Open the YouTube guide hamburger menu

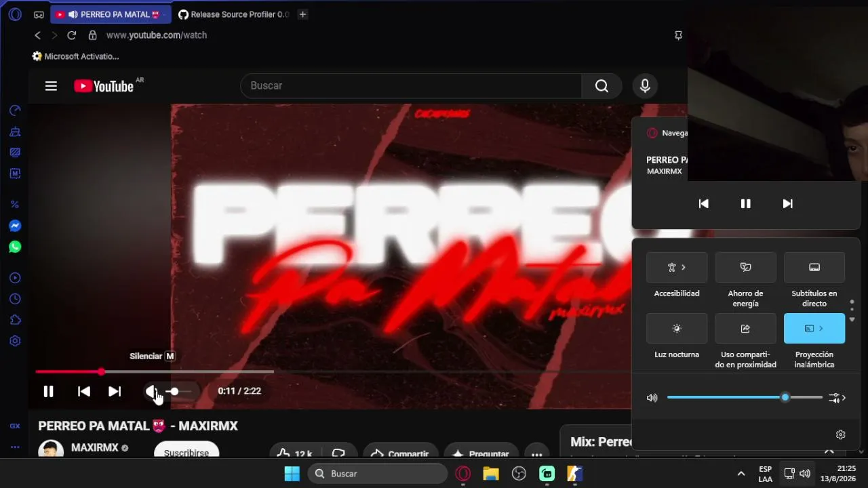point(51,86)
